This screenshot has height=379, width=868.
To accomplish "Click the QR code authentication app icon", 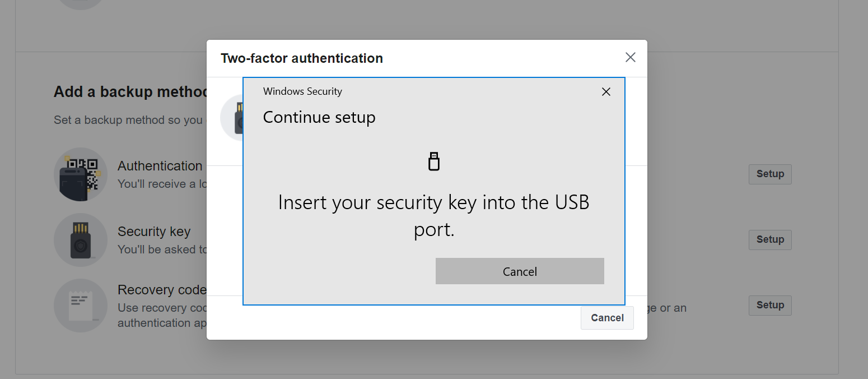I will (81, 174).
